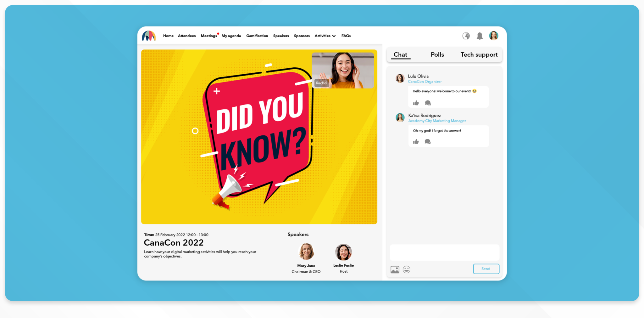This screenshot has height=318, width=644.
Task: View Mary Jane's speaker profile photo
Action: [306, 252]
